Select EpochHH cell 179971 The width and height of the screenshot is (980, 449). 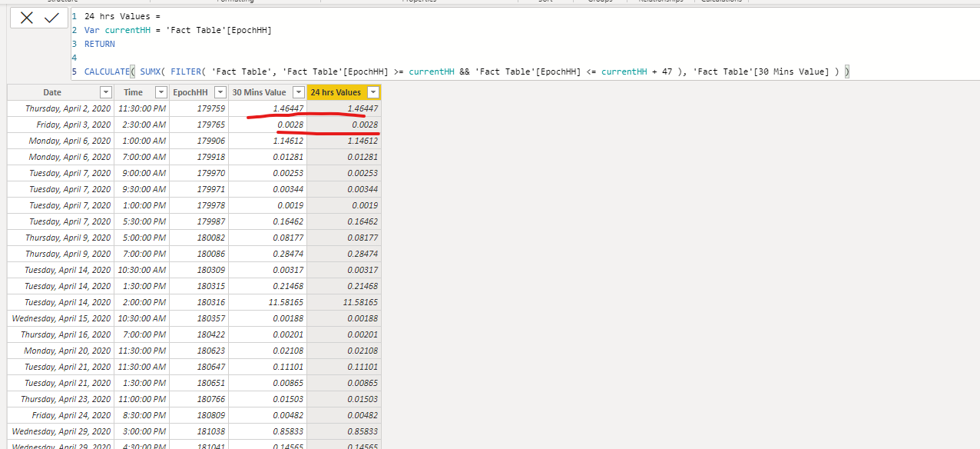[198, 189]
